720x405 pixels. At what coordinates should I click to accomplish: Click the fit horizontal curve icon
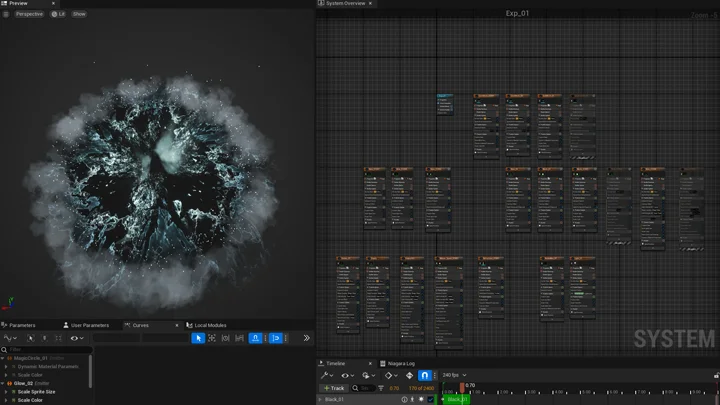pyautogui.click(x=225, y=338)
